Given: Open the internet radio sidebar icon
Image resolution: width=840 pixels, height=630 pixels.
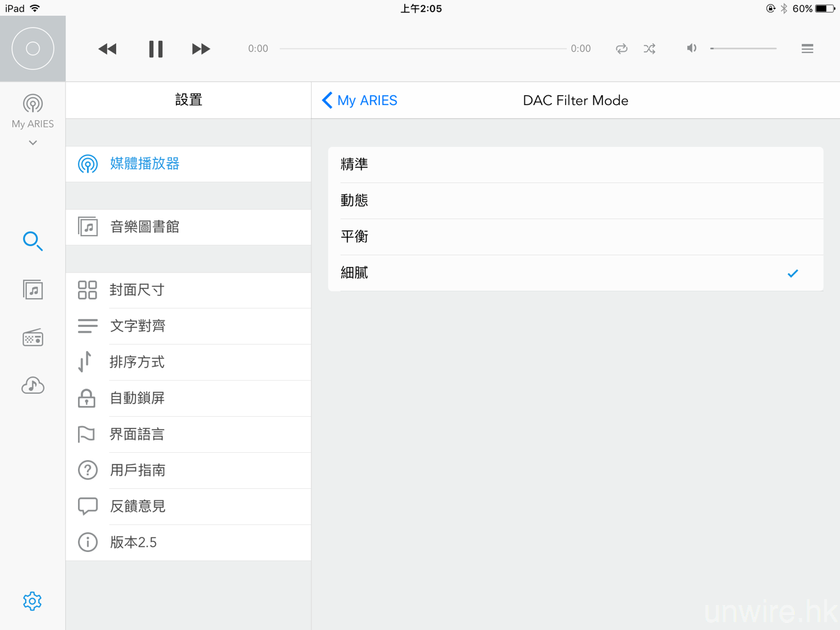Looking at the screenshot, I should click(33, 337).
